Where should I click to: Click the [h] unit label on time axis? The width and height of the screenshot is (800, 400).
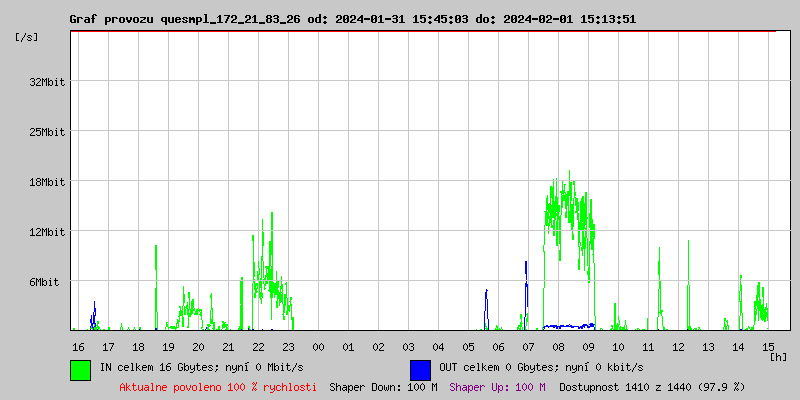pos(778,356)
